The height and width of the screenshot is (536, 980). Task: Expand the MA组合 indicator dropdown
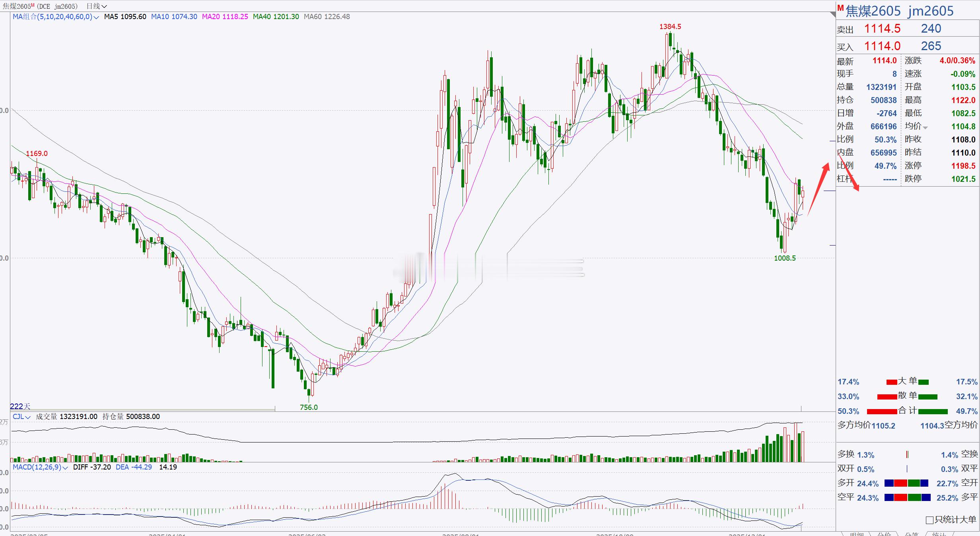pos(96,17)
